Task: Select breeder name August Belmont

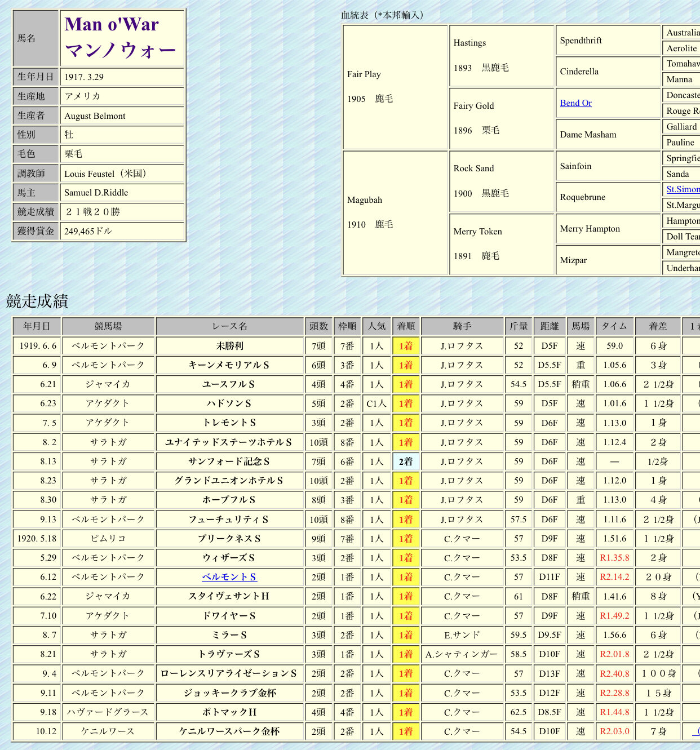Action: point(95,116)
